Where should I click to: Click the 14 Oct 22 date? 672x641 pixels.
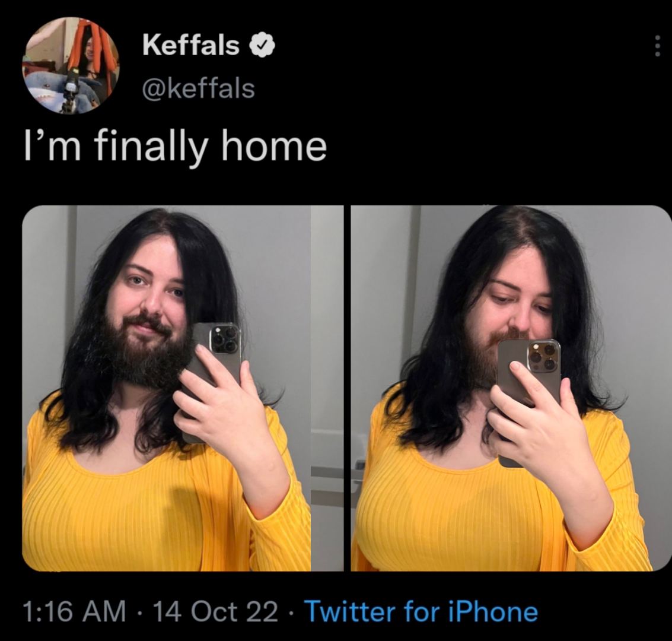(x=215, y=612)
